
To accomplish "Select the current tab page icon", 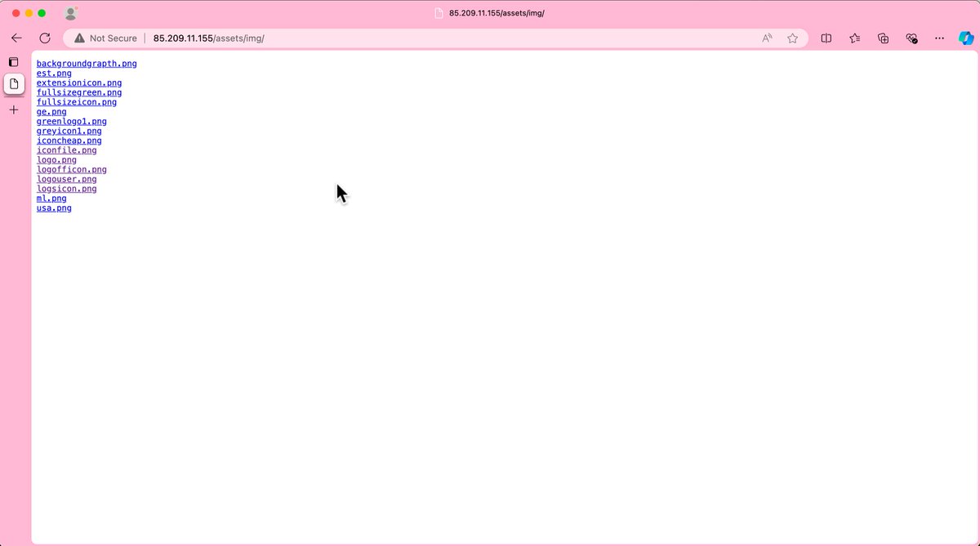I will coord(14,83).
